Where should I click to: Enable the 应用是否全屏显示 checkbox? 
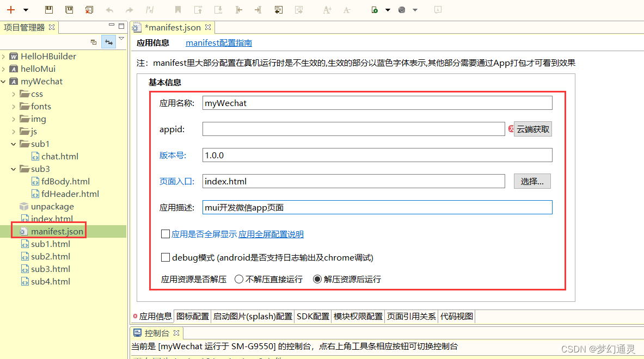pyautogui.click(x=165, y=234)
